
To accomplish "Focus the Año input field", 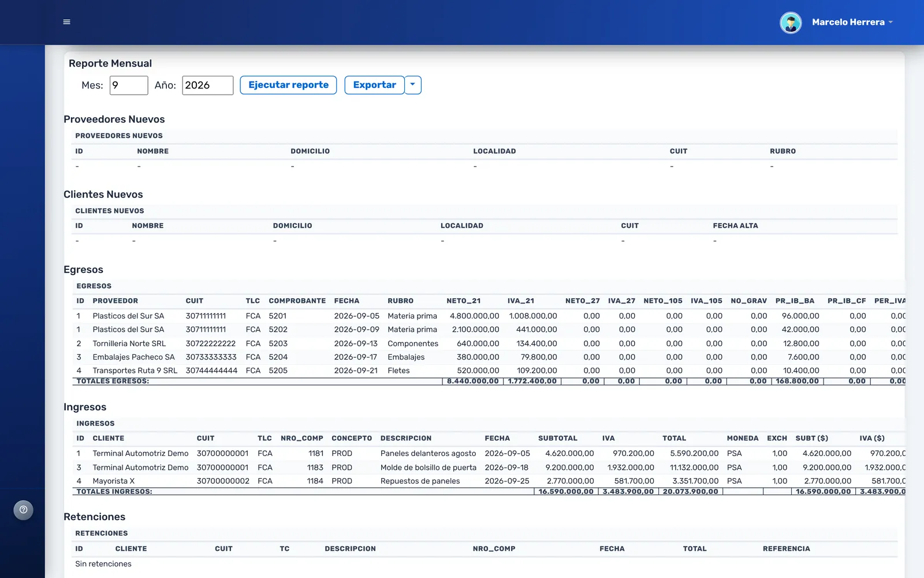I will (208, 86).
